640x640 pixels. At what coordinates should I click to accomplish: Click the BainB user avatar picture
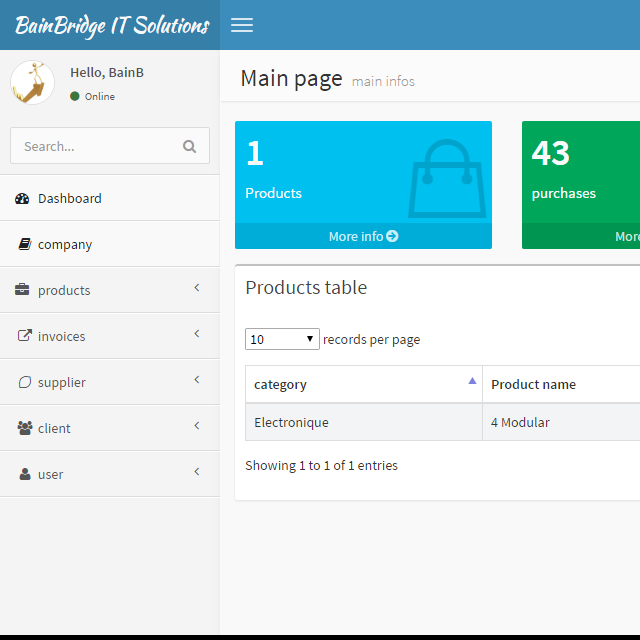tap(32, 82)
